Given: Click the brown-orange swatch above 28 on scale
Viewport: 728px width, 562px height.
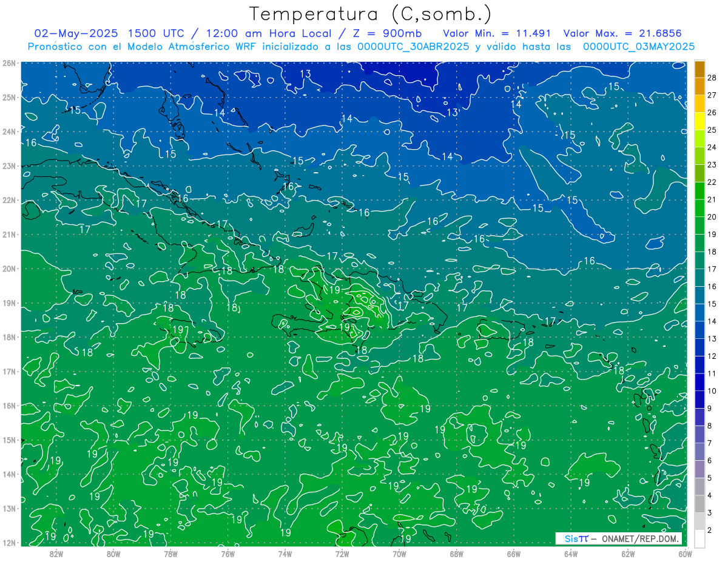Looking at the screenshot, I should tap(699, 69).
